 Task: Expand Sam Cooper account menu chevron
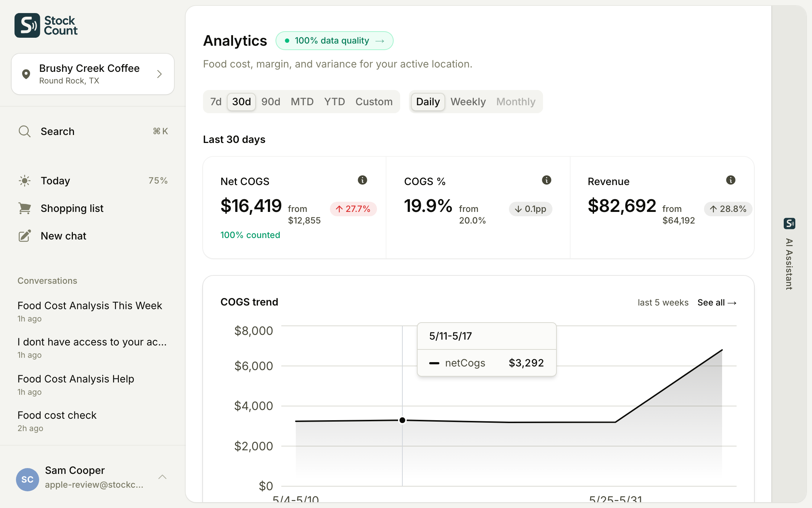[x=162, y=477]
